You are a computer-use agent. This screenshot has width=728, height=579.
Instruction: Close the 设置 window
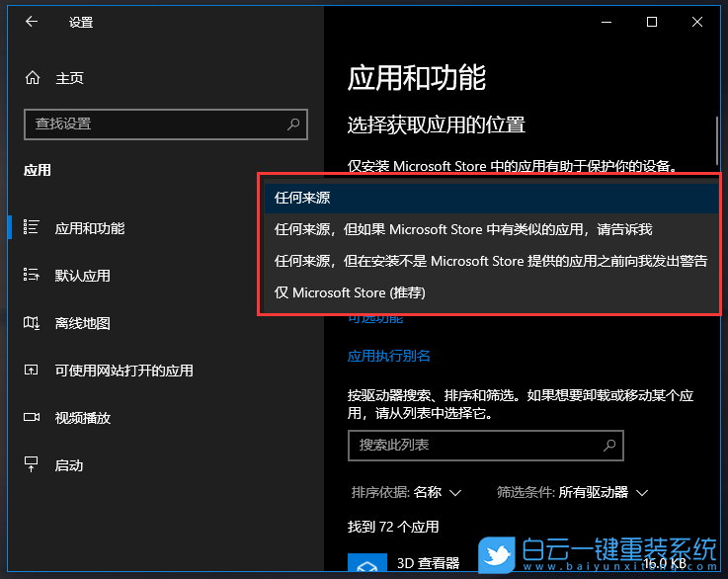(697, 22)
